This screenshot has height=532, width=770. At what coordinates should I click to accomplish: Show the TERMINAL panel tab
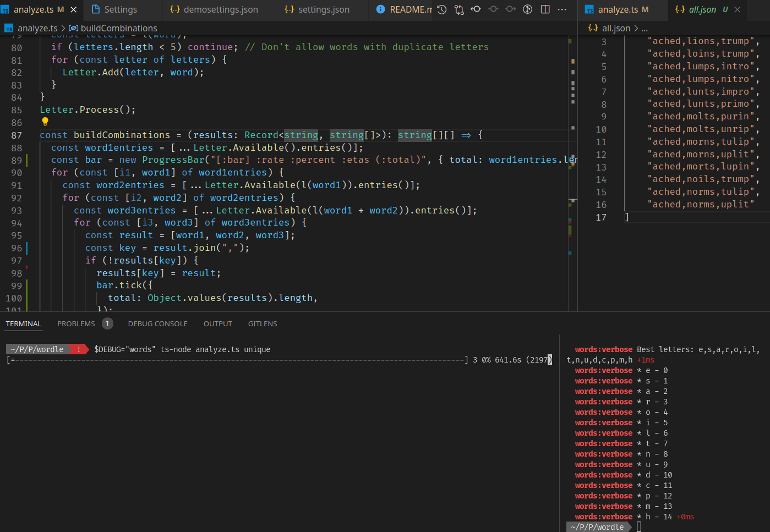[23, 323]
